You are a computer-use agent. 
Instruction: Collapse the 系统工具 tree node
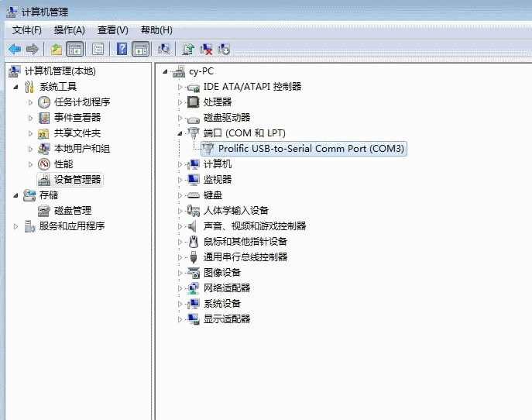[x=15, y=87]
